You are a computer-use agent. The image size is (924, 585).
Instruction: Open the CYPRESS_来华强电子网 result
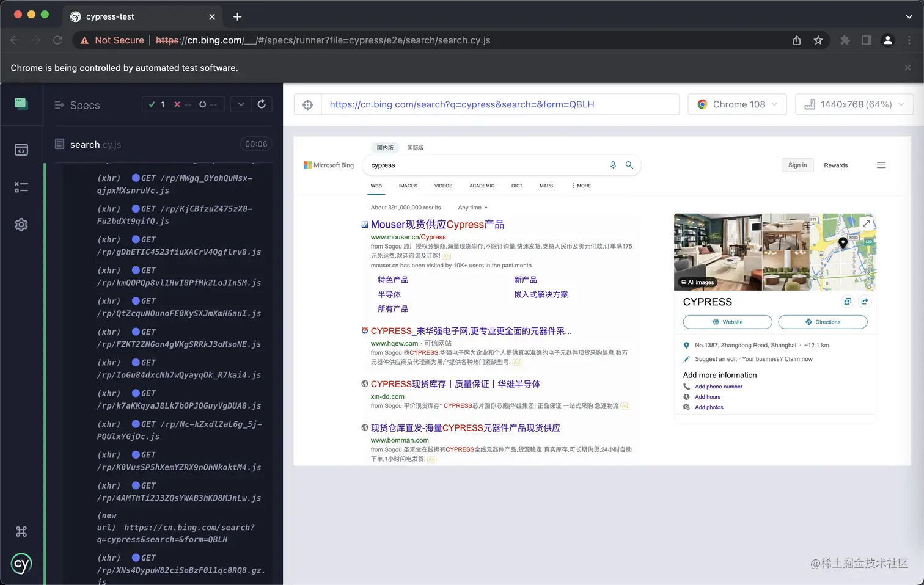pos(471,331)
